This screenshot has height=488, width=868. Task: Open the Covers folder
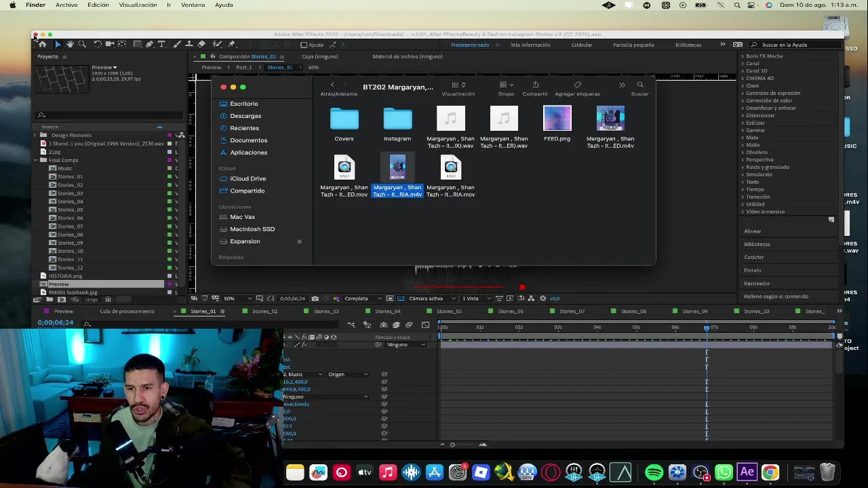pyautogui.click(x=344, y=119)
